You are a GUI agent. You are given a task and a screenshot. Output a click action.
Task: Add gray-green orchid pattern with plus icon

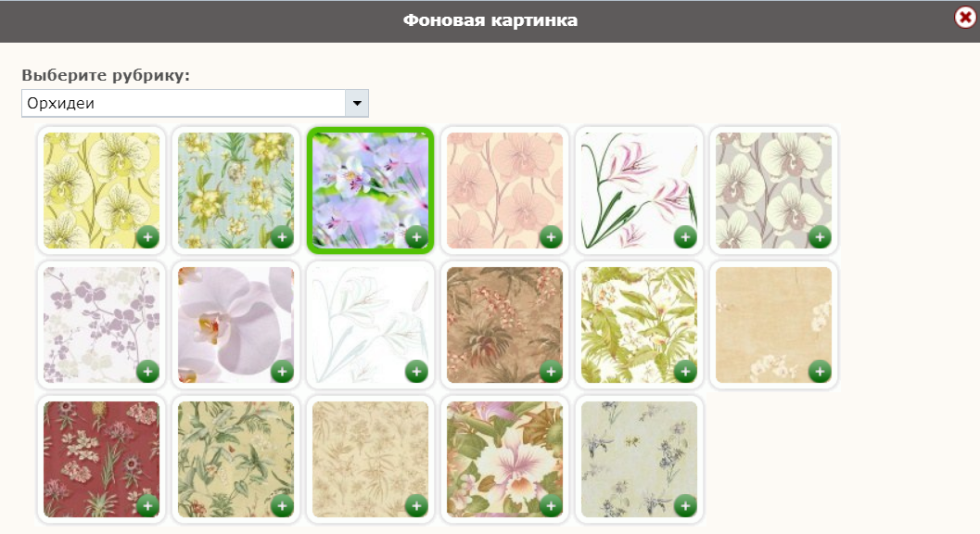point(820,237)
